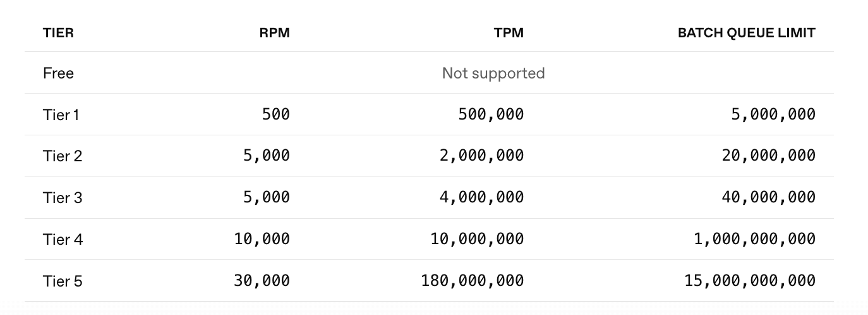Select the Tier 2 row label

[x=63, y=156]
